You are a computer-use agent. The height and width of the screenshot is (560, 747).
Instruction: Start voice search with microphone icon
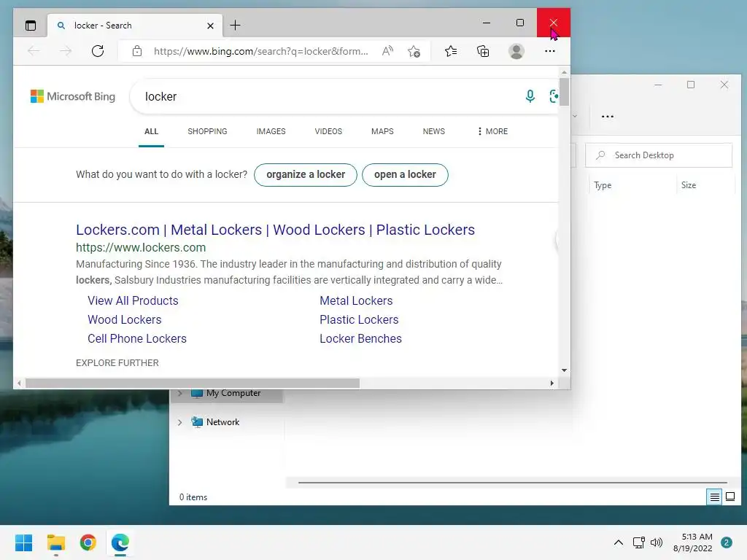(x=530, y=96)
